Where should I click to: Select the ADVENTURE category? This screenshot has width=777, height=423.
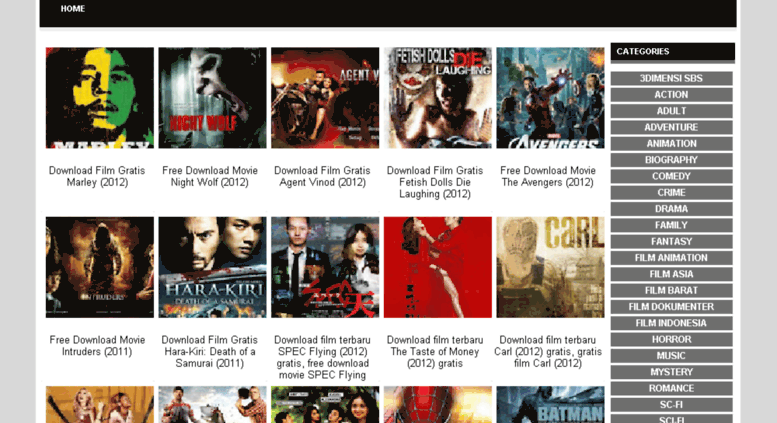pyautogui.click(x=671, y=127)
